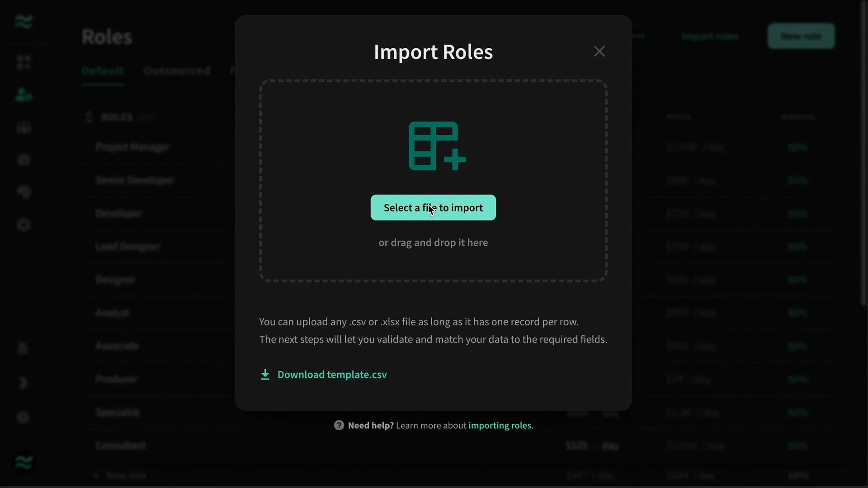Viewport: 868px width, 488px height.
Task: Click the blurred New role button
Action: pos(801,36)
